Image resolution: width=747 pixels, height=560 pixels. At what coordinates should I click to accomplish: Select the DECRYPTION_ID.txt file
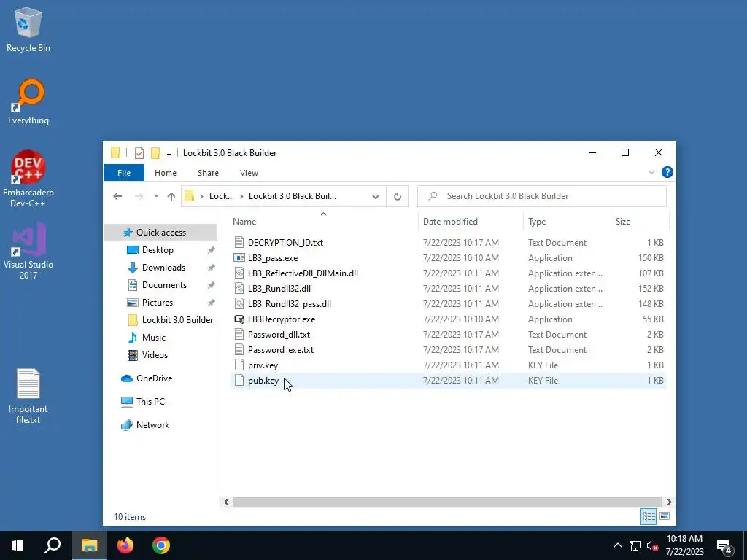[x=285, y=243]
